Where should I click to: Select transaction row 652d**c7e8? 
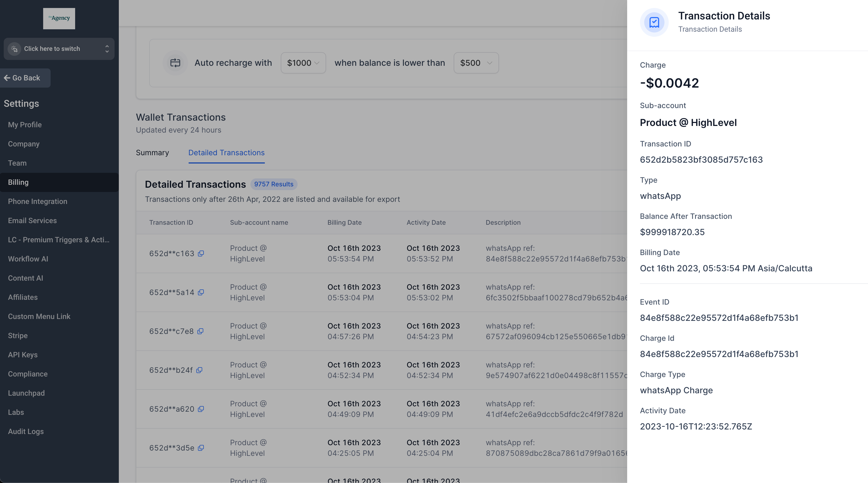(x=382, y=331)
